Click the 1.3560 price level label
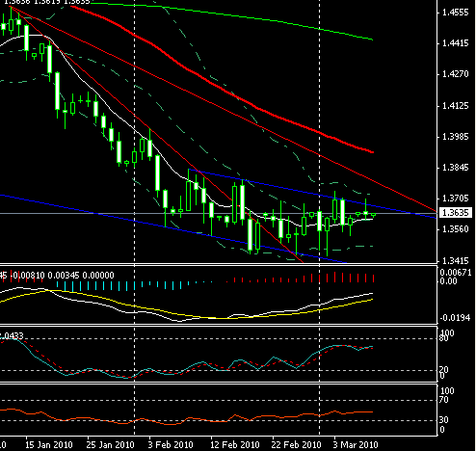 pyautogui.click(x=456, y=229)
